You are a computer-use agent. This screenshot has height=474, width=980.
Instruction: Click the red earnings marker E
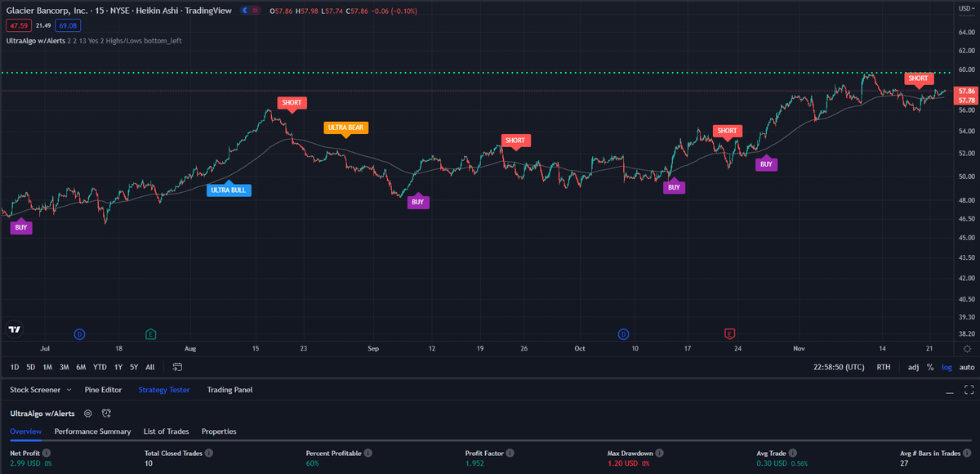click(730, 333)
